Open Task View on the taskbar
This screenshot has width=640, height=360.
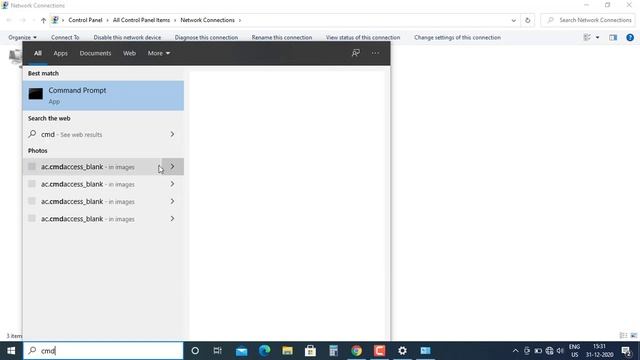point(218,351)
